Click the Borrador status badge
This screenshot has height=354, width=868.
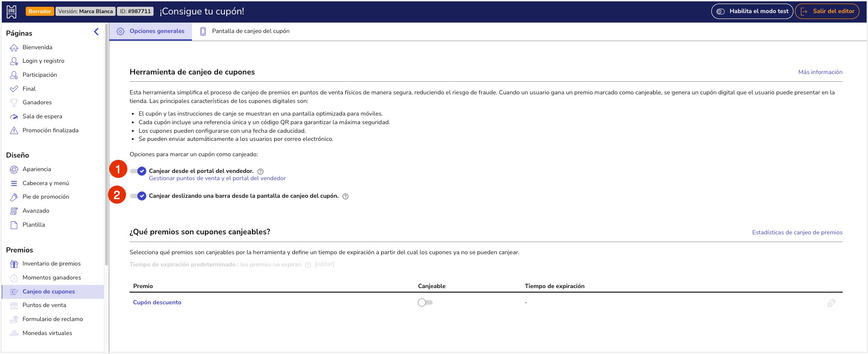40,11
